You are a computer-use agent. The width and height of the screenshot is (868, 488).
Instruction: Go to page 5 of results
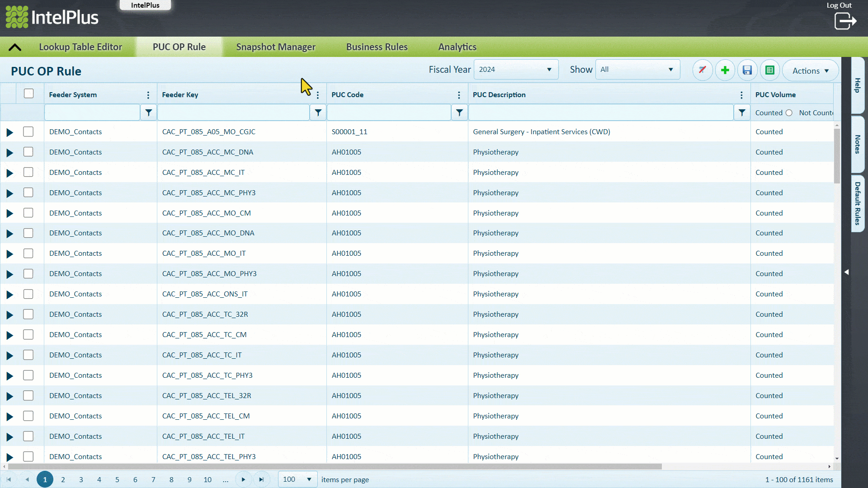pyautogui.click(x=117, y=479)
